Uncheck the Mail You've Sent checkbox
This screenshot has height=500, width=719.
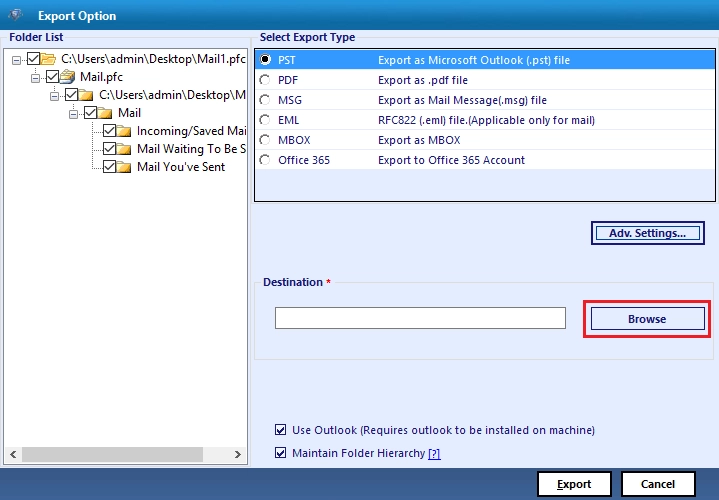point(109,167)
